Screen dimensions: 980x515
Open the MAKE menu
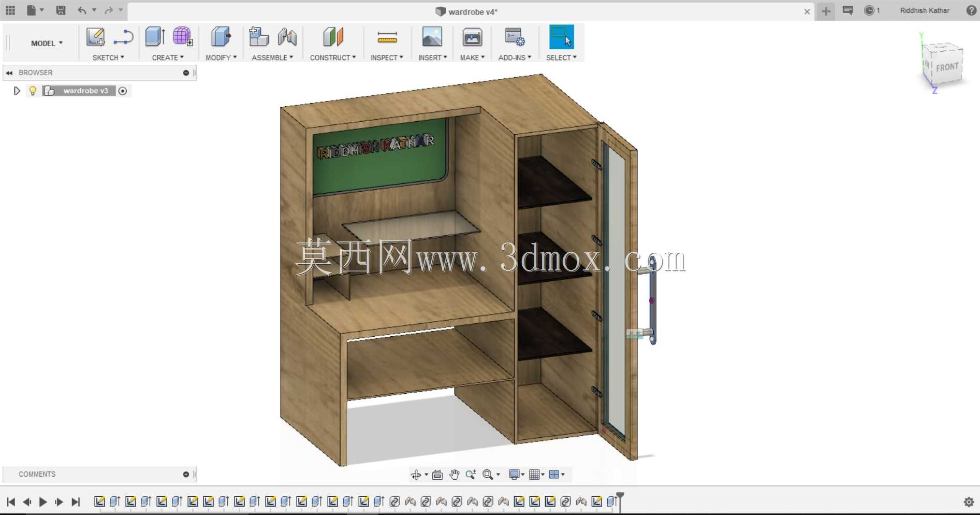click(472, 58)
